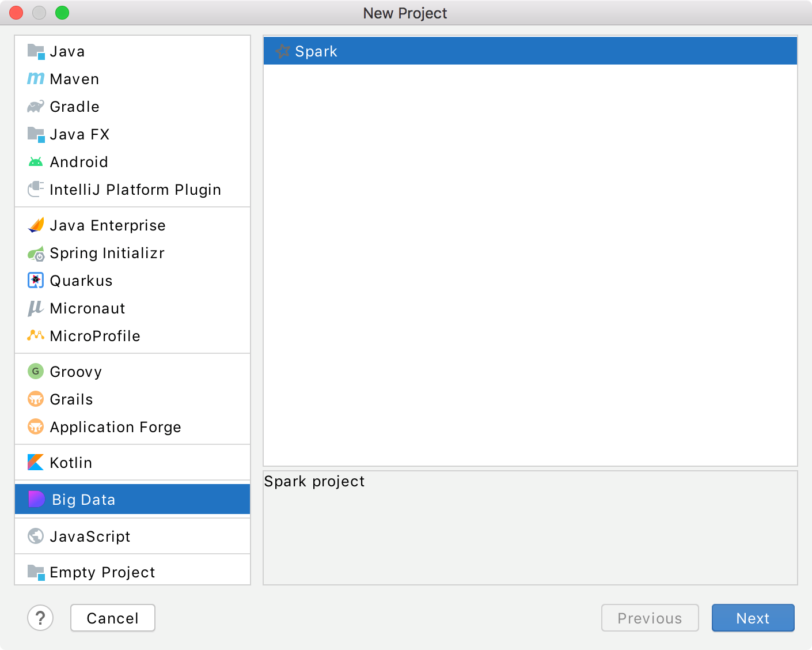Choose Java Enterprise from the list
Image resolution: width=812 pixels, height=650 pixels.
click(132, 225)
